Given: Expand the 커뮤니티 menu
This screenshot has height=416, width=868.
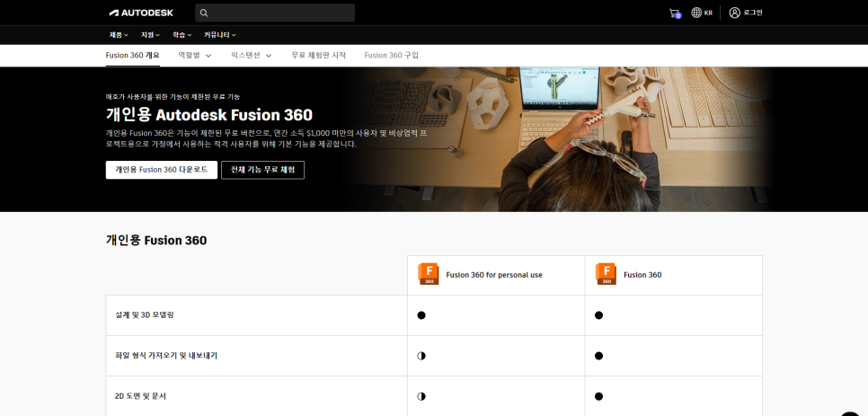Looking at the screenshot, I should click(220, 35).
